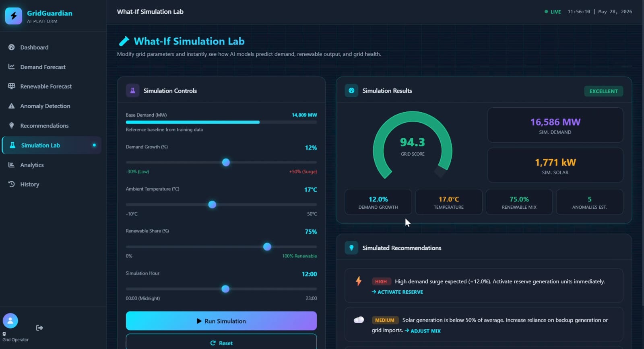This screenshot has height=349, width=644.
Task: Click the HIGH priority badge
Action: point(381,281)
